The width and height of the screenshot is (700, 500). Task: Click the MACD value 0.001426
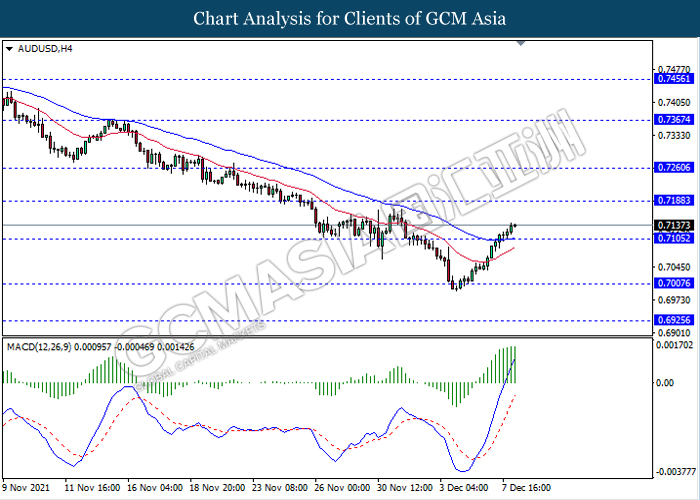coord(175,347)
